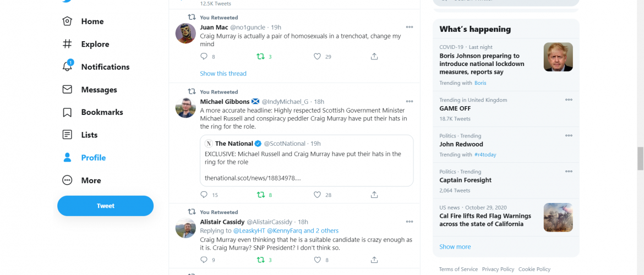Reply to Juan Mac's tweet
Screen dimensions: 644x275
tap(204, 57)
